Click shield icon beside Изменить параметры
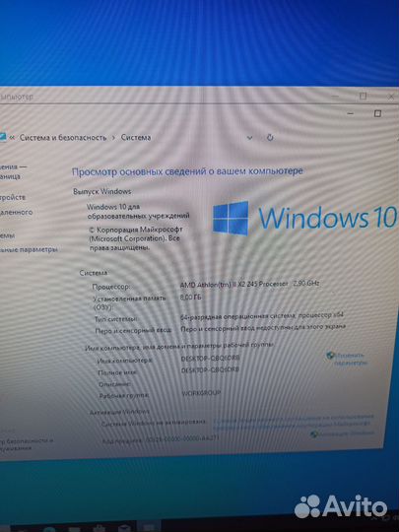Image resolution: width=399 pixels, height=532 pixels. pos(329,356)
